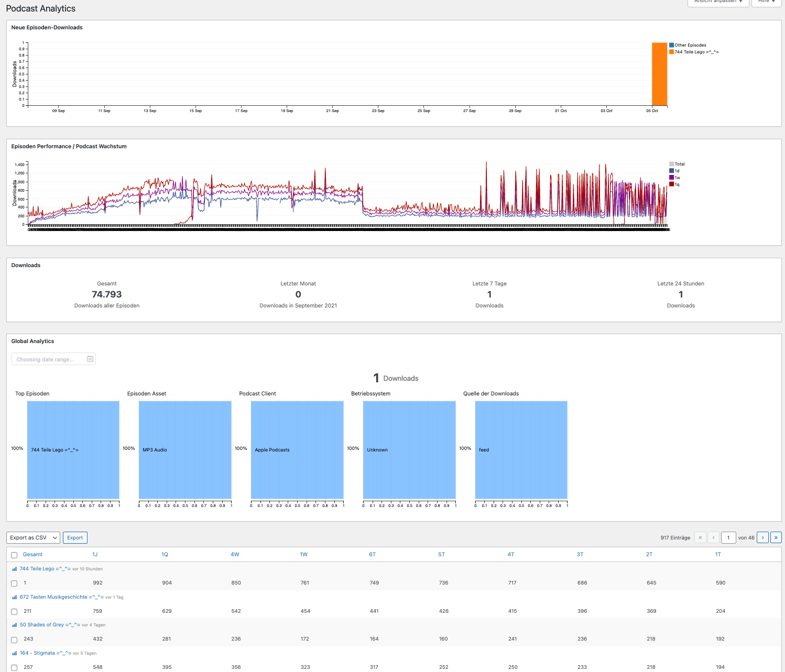Click the 590 value in the 1T column
This screenshot has width=785, height=672.
tap(721, 583)
